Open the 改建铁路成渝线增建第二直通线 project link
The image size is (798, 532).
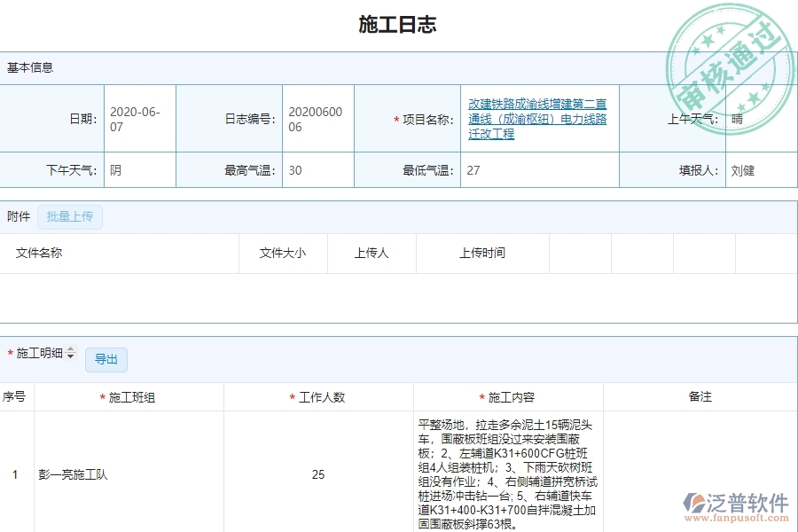coord(537,118)
